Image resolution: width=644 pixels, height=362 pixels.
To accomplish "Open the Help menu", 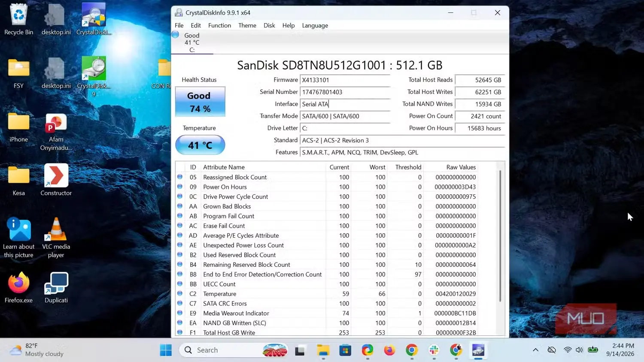I will pos(289,25).
